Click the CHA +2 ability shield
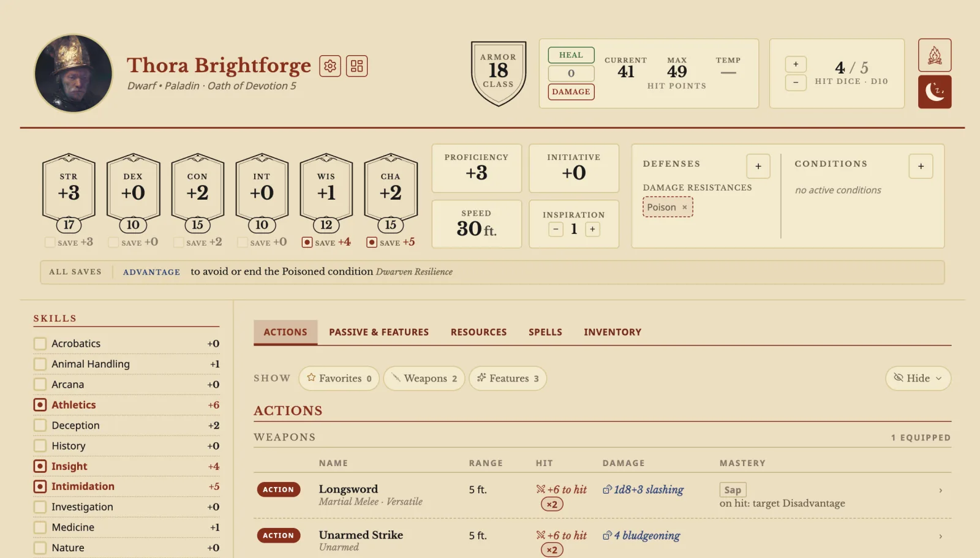Image resolution: width=980 pixels, height=558 pixels. tap(391, 193)
